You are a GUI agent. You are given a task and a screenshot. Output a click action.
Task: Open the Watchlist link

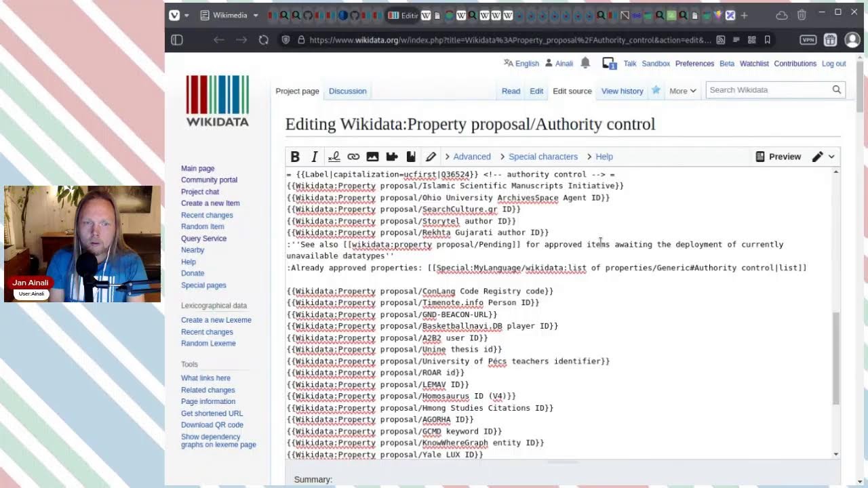coord(754,63)
